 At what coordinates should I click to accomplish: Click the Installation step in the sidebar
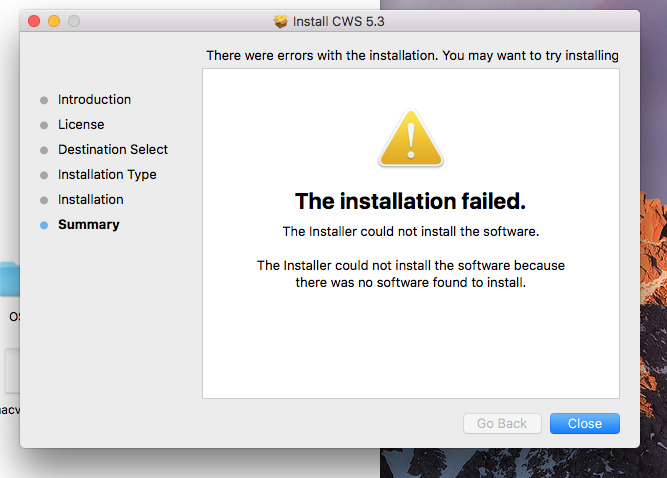pyautogui.click(x=91, y=200)
